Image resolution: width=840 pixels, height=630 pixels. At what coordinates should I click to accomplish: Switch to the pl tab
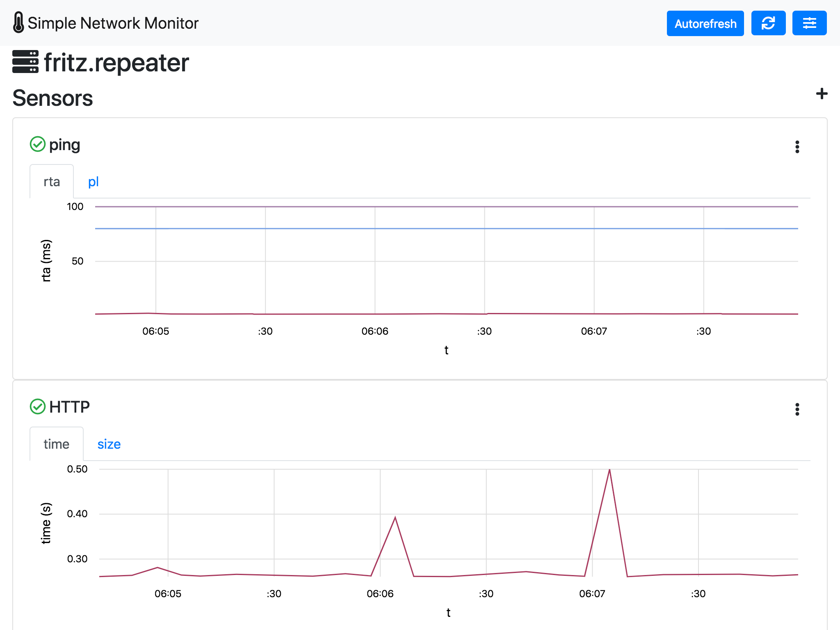93,182
